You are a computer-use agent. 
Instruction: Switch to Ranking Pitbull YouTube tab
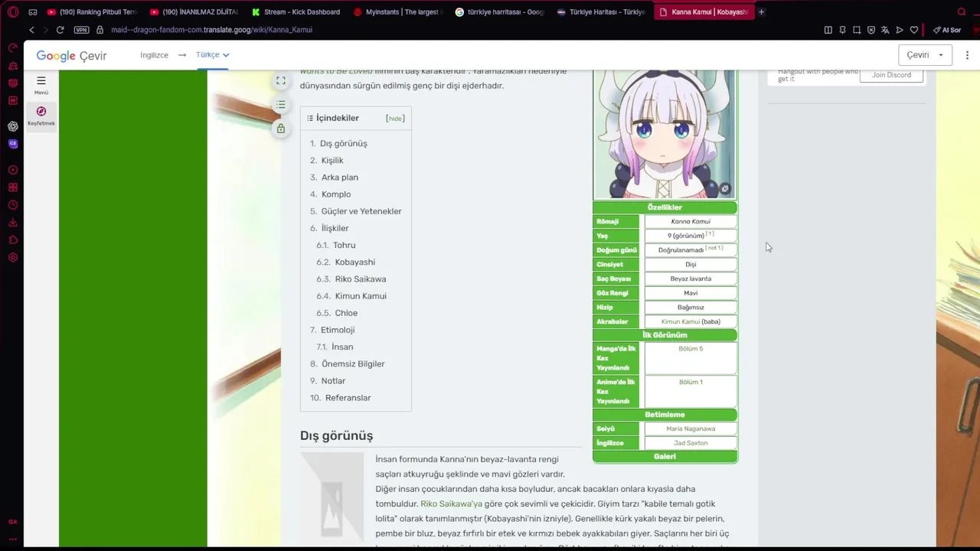point(91,12)
